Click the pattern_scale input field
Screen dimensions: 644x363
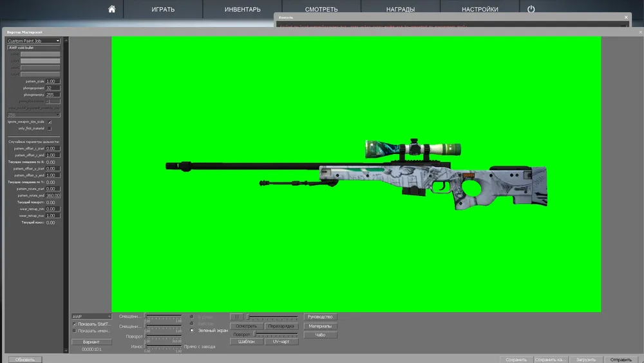click(53, 81)
